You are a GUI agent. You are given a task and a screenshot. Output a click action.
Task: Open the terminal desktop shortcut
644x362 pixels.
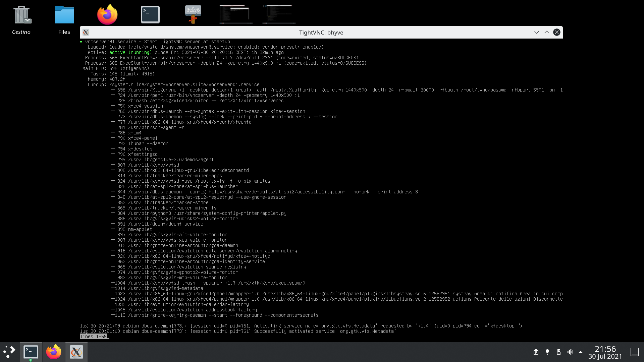(x=150, y=14)
